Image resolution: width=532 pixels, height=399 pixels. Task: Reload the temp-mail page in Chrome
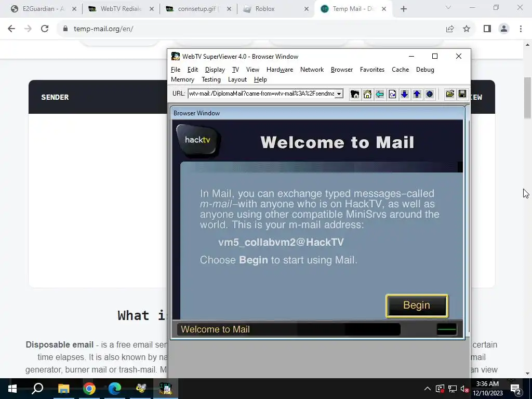pyautogui.click(x=45, y=29)
